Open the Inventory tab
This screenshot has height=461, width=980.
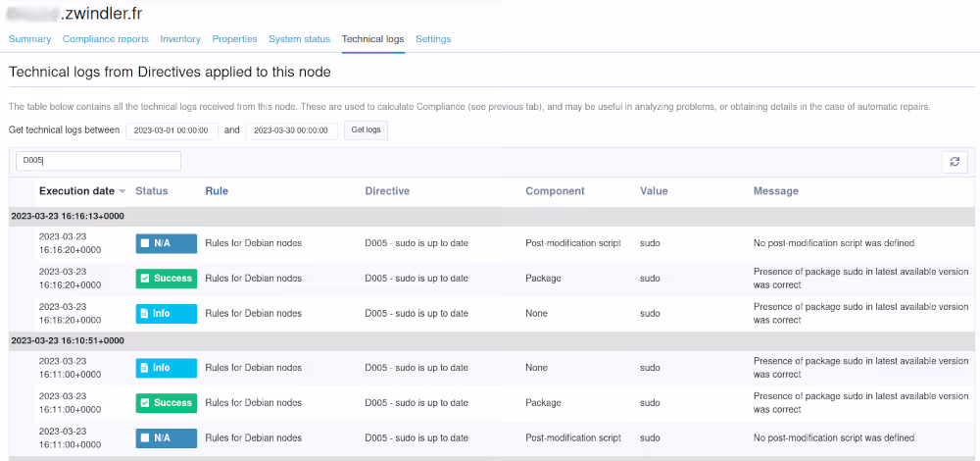(180, 39)
